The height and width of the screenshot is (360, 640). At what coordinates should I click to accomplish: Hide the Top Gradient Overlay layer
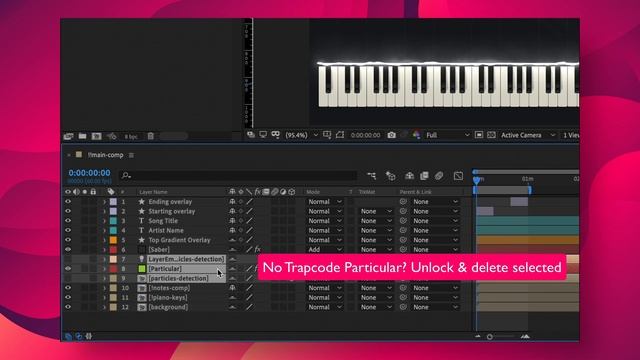(68, 240)
